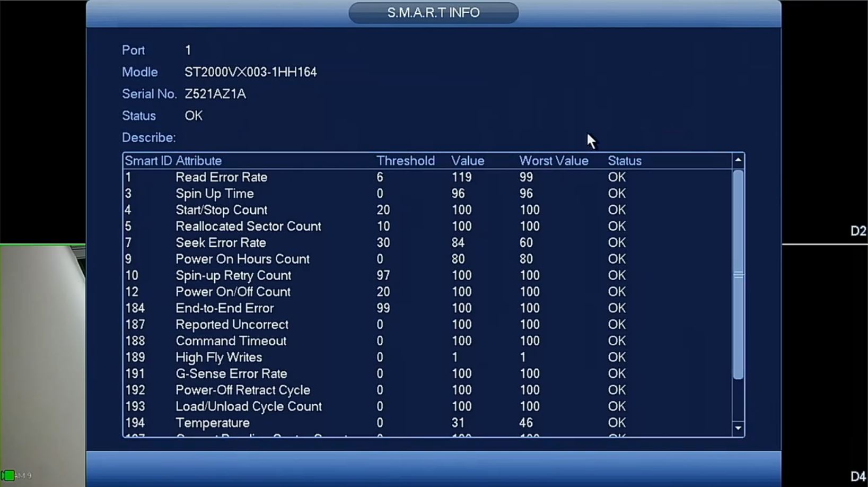Select the Temperature attribute row
Image resolution: width=868 pixels, height=487 pixels.
point(427,423)
